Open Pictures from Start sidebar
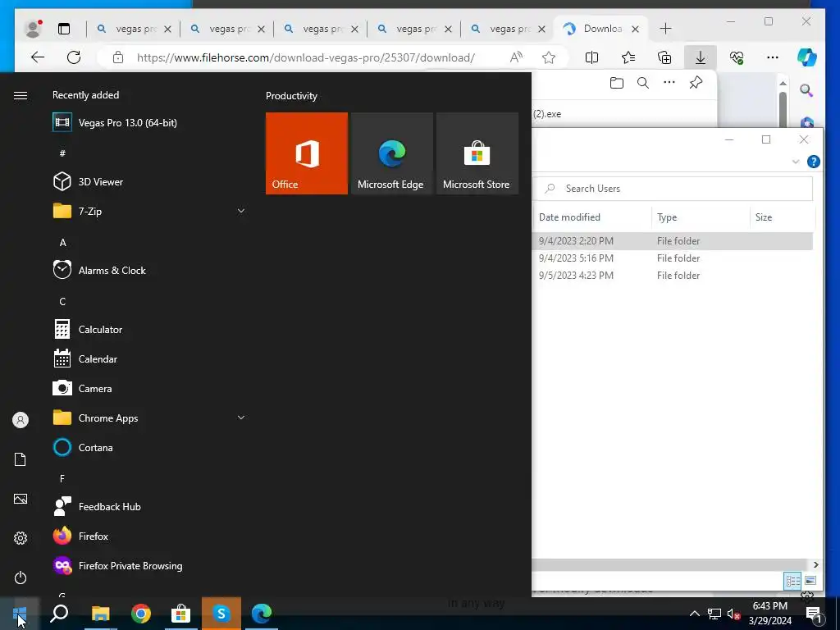Viewport: 840px width, 630px height. 21,499
